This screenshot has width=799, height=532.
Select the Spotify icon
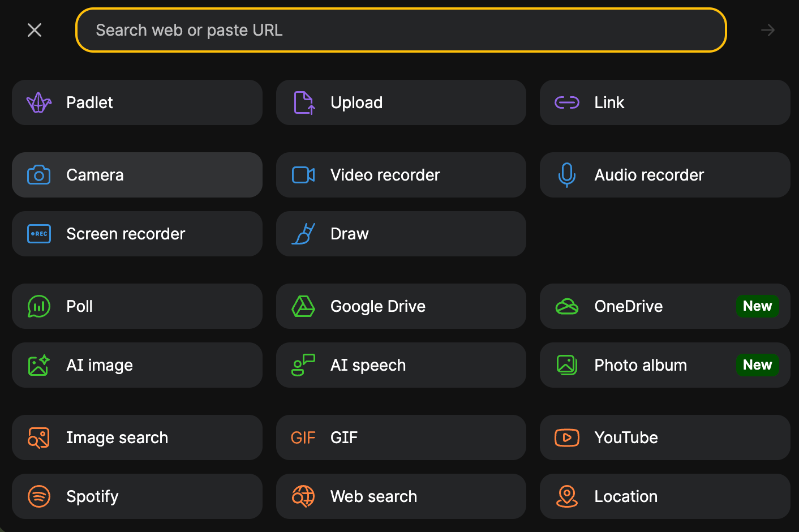tap(38, 496)
